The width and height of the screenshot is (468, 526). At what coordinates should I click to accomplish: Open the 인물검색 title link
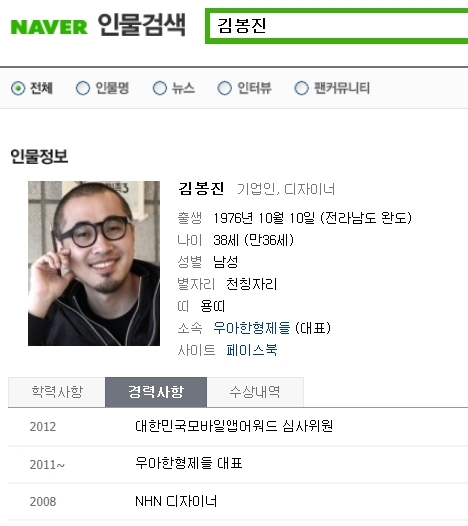pyautogui.click(x=142, y=25)
